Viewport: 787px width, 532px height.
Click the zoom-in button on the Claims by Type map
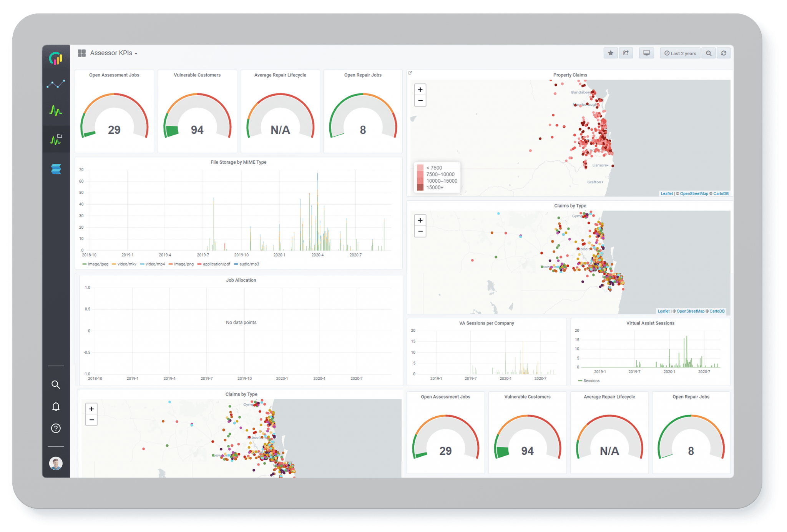tap(420, 220)
